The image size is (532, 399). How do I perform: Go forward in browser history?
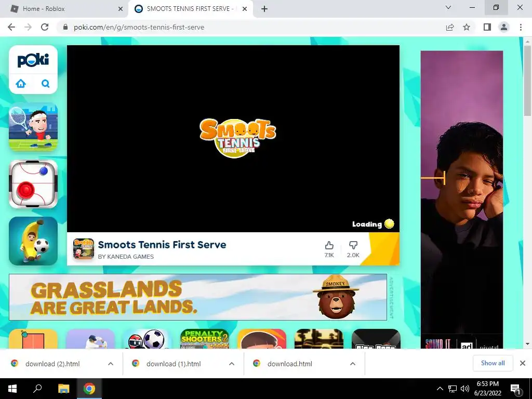[28, 27]
